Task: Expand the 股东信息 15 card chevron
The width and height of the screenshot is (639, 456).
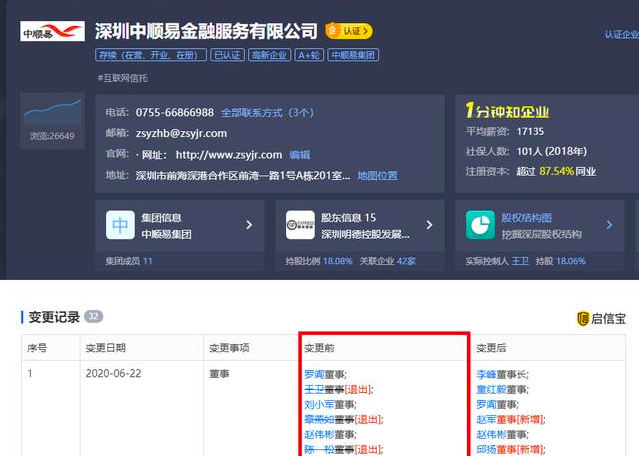Action: point(429,225)
